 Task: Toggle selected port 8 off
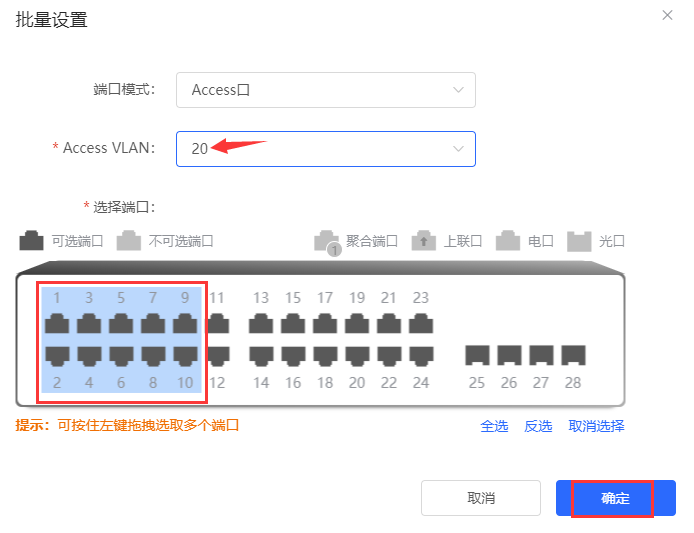coord(153,356)
